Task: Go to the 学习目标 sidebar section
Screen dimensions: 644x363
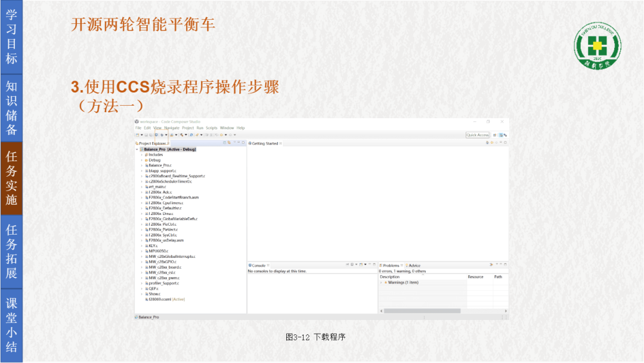Action: coord(11,37)
